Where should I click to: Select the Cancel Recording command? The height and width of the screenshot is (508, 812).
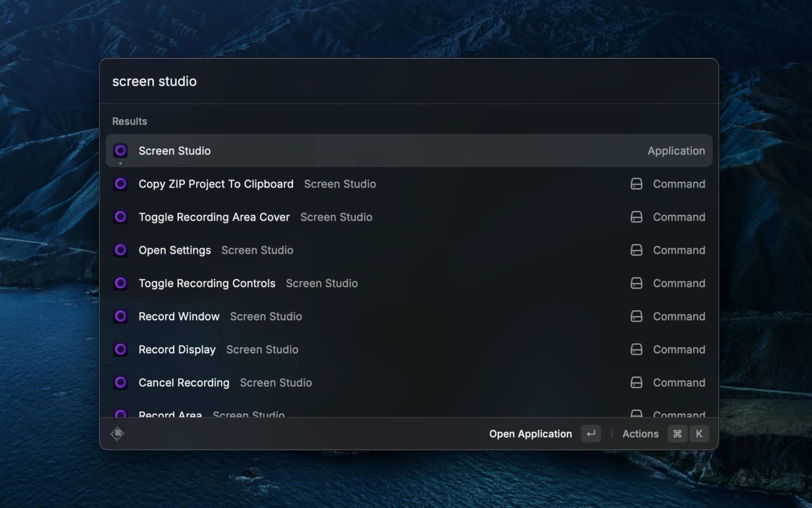pos(409,383)
